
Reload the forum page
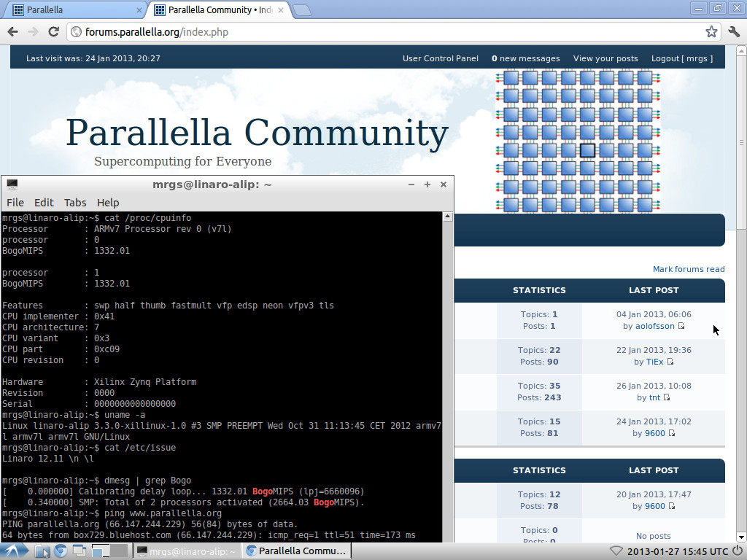53,31
